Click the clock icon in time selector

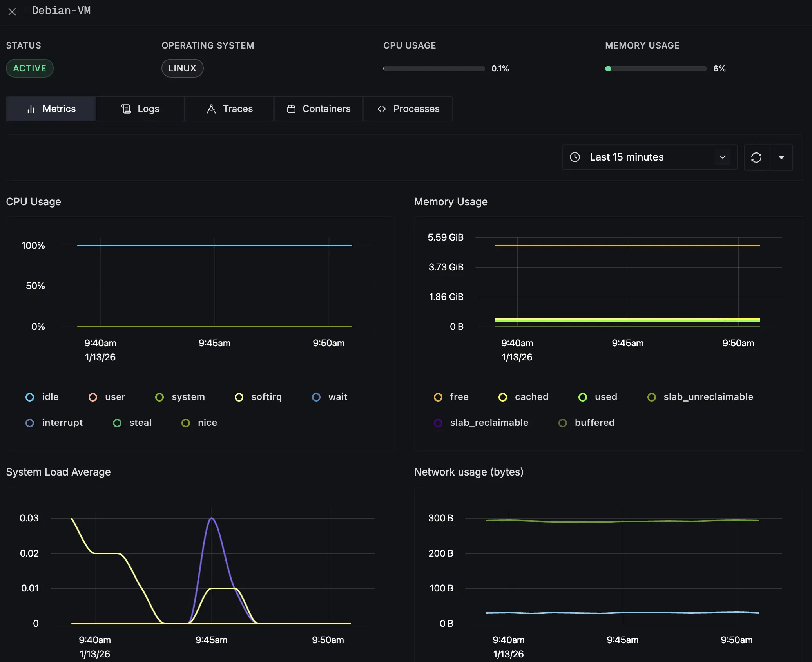[575, 157]
